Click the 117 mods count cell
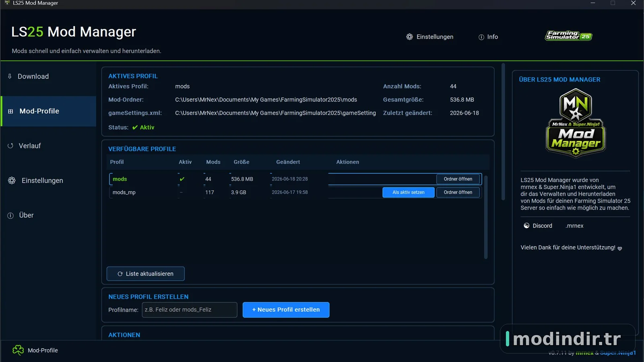Screen dimensions: 644x362 click(210, 192)
